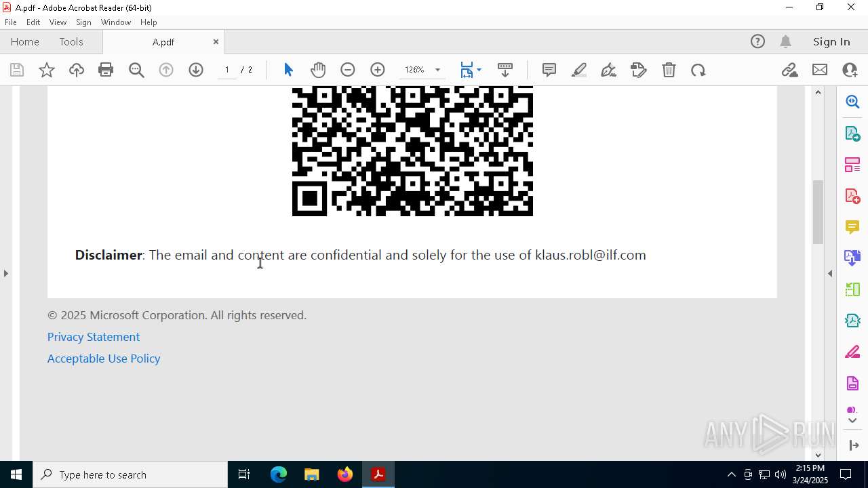Screen dimensions: 868x488
Task: Expand the left navigation pane arrow
Action: [6, 273]
